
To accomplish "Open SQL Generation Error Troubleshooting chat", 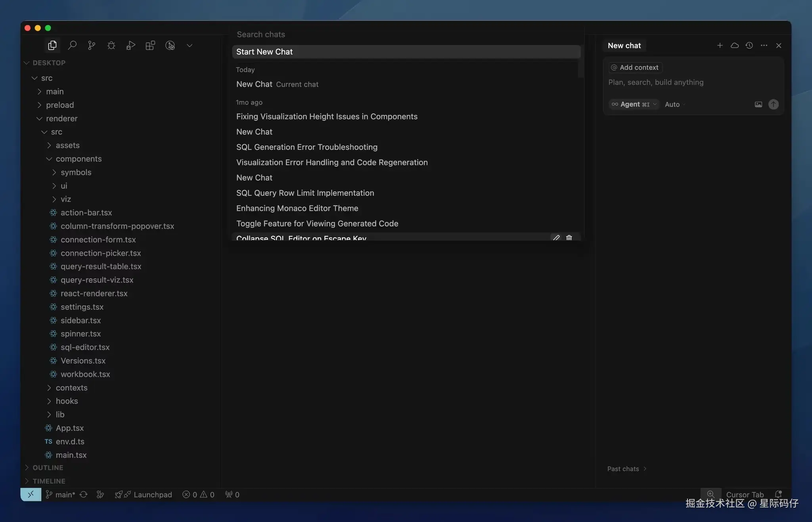I will [x=306, y=147].
